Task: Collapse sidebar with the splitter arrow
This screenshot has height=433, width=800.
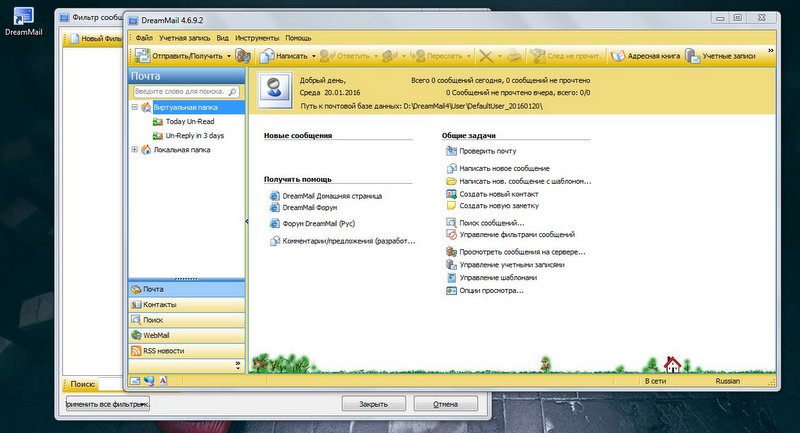Action: (x=247, y=221)
